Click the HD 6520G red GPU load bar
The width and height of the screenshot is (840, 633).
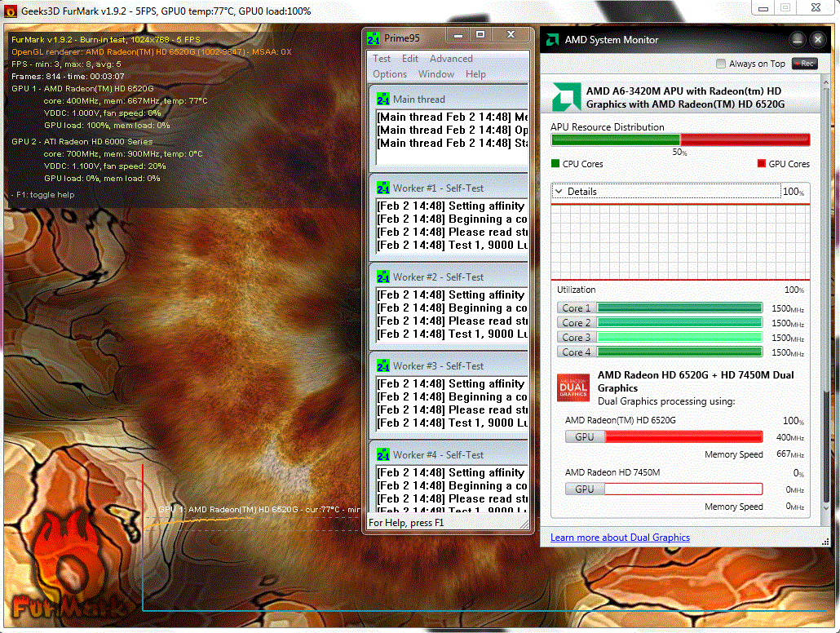click(683, 437)
